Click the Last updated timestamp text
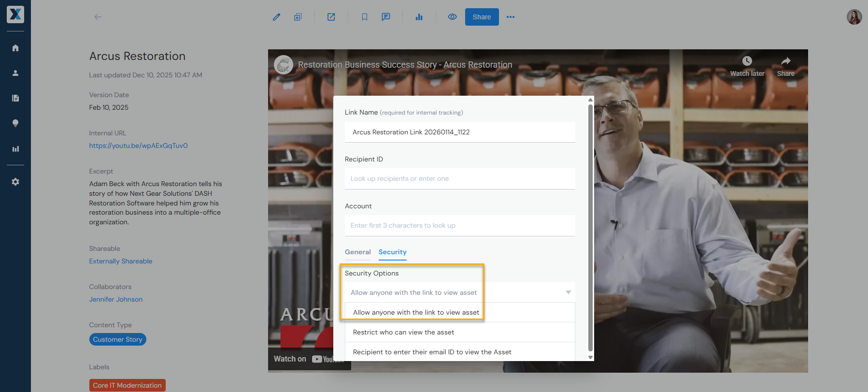868x392 pixels. pyautogui.click(x=145, y=75)
